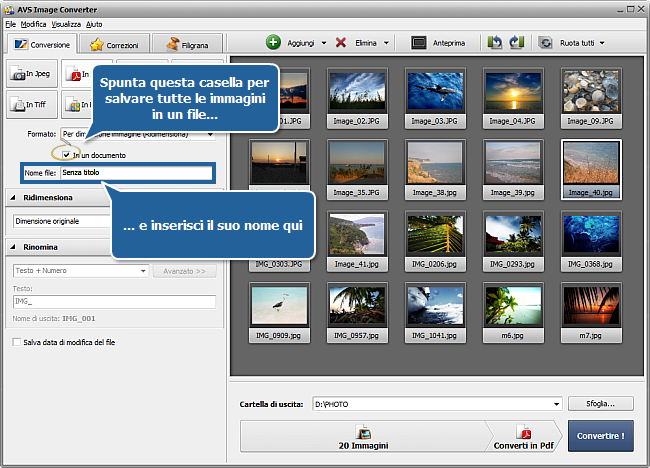Screen dimensions: 650x468
Task: Click the green Aggiungi add icon
Action: (273, 43)
